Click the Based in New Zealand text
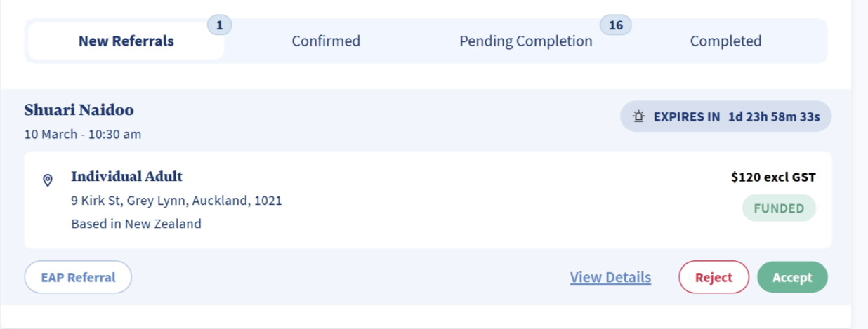 [x=136, y=224]
